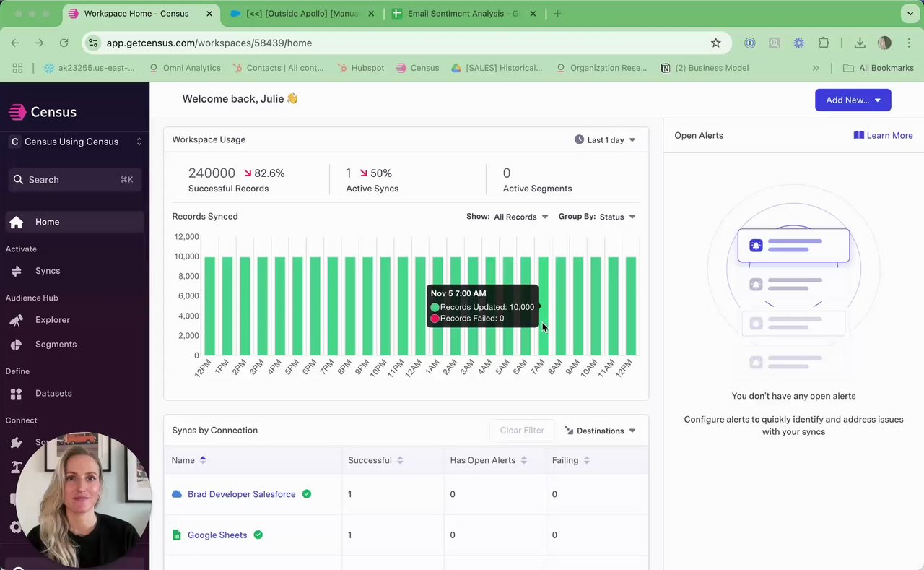Image resolution: width=924 pixels, height=570 pixels.
Task: Open the Hubspot bookmark
Action: tap(360, 68)
